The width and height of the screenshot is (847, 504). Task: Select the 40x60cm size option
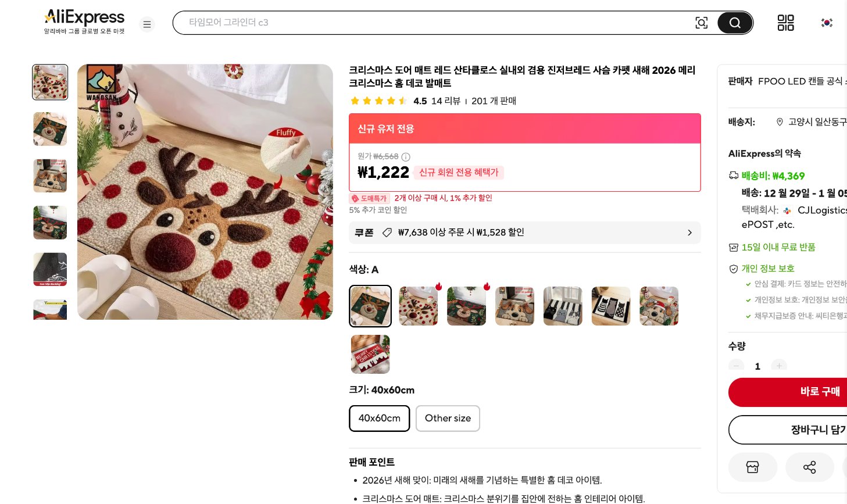pyautogui.click(x=379, y=418)
